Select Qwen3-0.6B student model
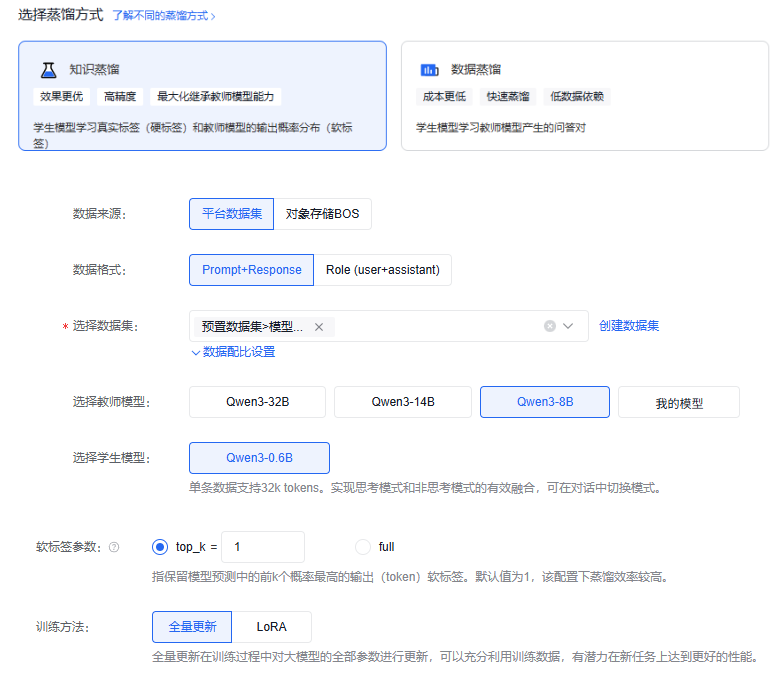Viewport: 771px width, 674px height. coord(259,458)
